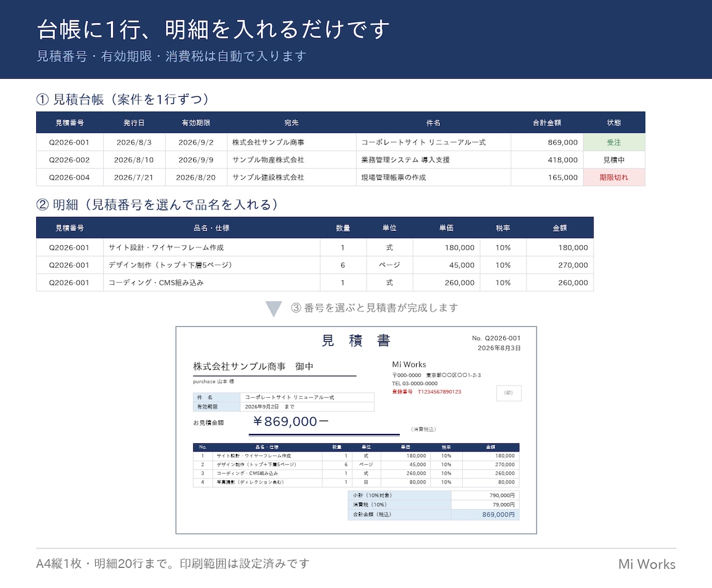The image size is (712, 588).
Task: Click the 件名 column header
Action: coord(434,123)
